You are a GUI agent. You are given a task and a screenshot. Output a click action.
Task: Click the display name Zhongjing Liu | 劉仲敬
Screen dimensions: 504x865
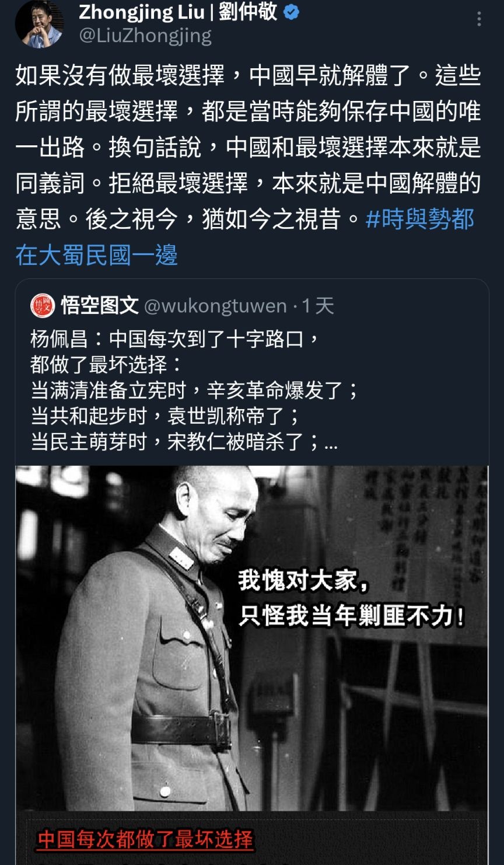coord(178,12)
